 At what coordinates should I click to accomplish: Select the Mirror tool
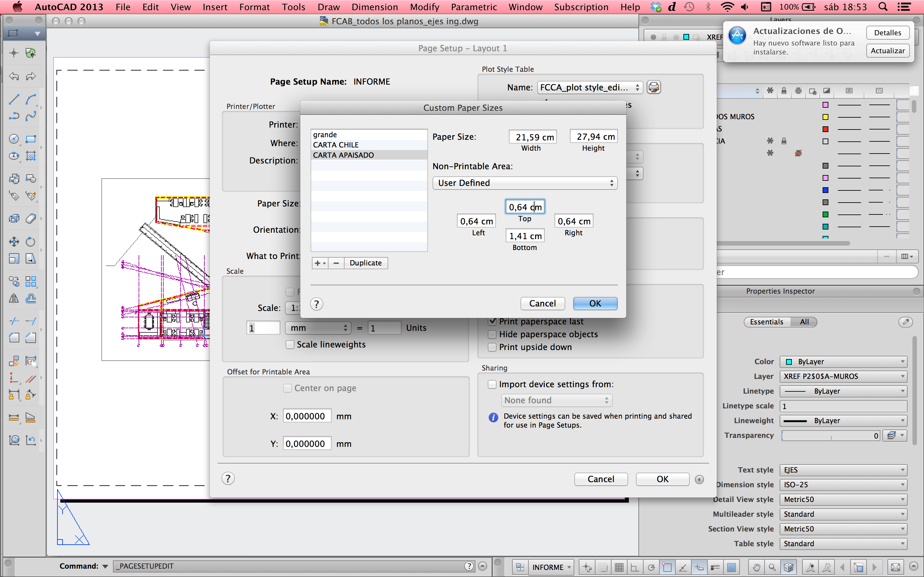(x=14, y=299)
